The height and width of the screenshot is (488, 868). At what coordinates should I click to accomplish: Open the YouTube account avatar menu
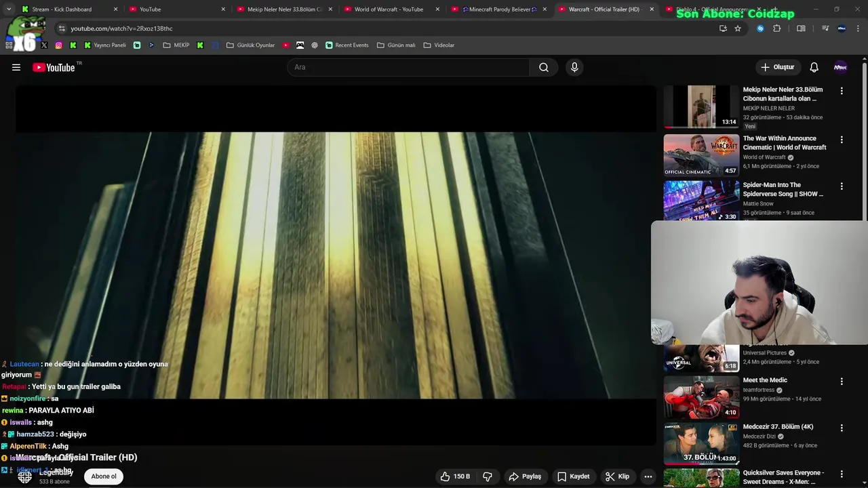point(840,67)
